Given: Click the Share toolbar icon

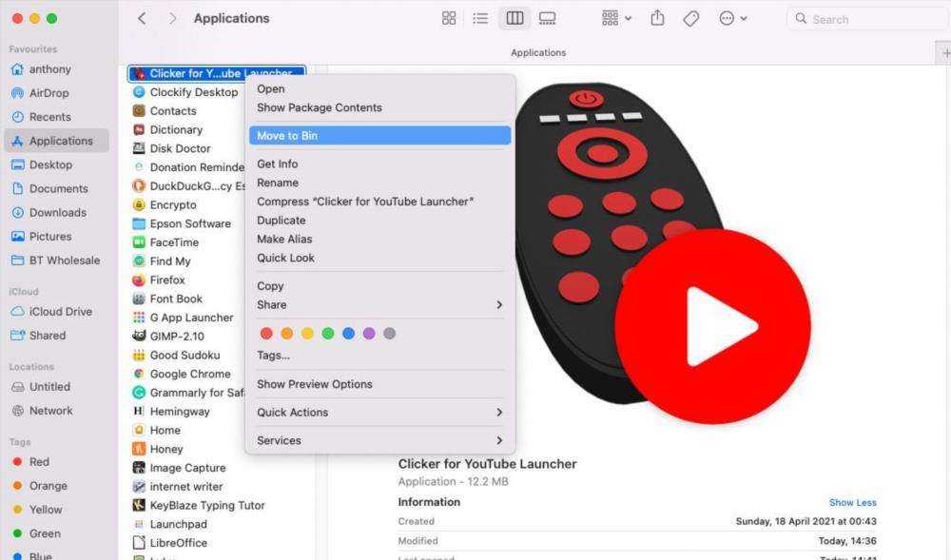Looking at the screenshot, I should pyautogui.click(x=657, y=18).
